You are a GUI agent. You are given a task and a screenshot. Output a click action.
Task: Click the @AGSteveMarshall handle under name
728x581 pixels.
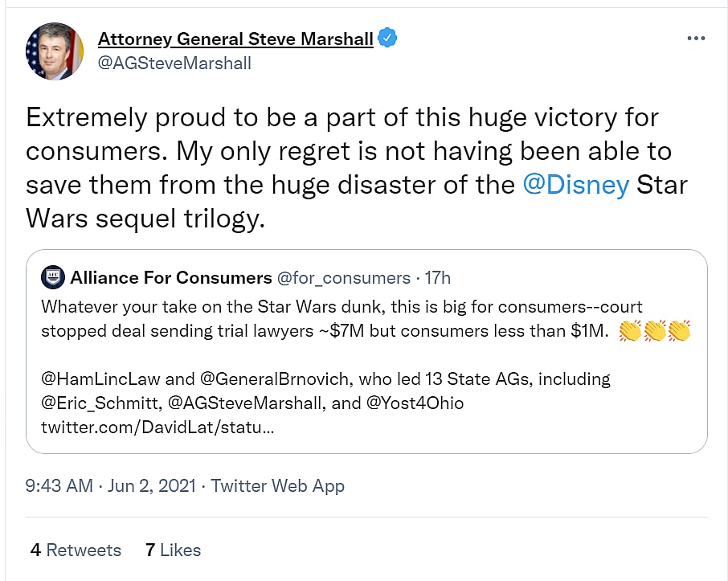point(174,63)
